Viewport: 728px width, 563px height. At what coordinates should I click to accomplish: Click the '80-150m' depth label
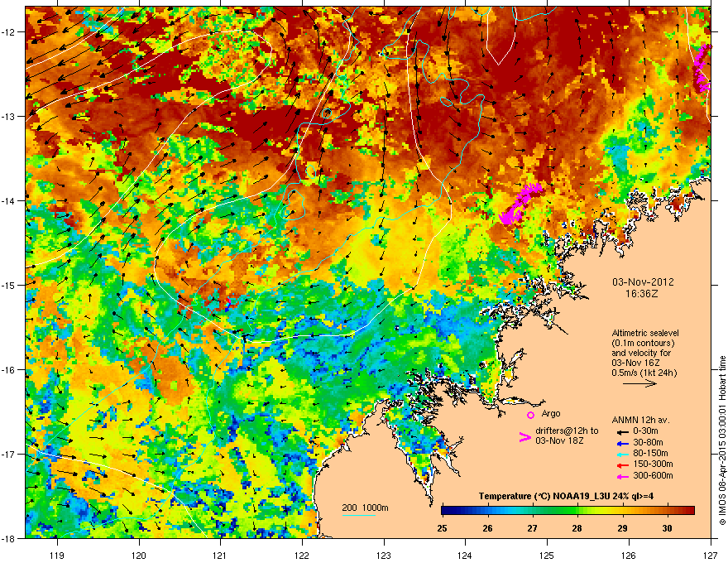pyautogui.click(x=650, y=453)
